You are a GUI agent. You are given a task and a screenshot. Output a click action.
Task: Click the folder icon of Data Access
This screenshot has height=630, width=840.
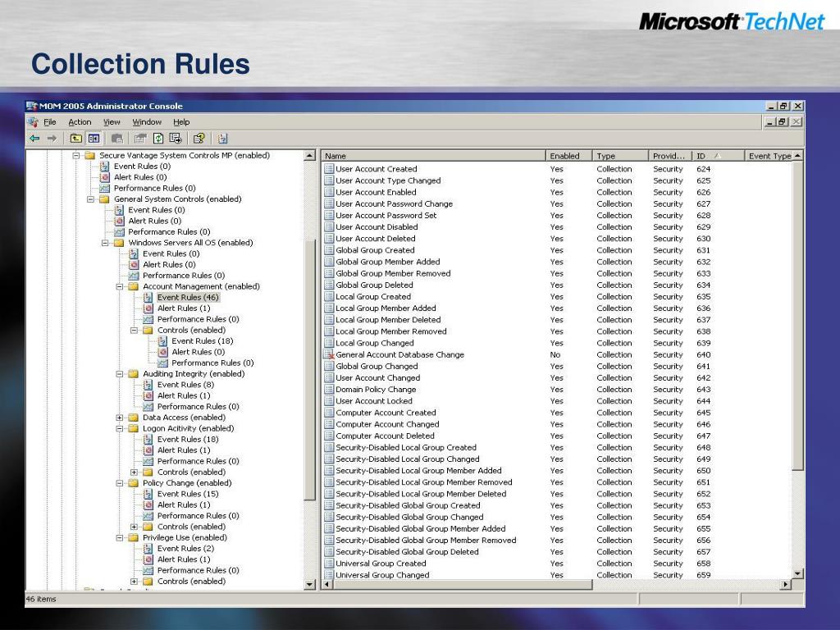134,418
